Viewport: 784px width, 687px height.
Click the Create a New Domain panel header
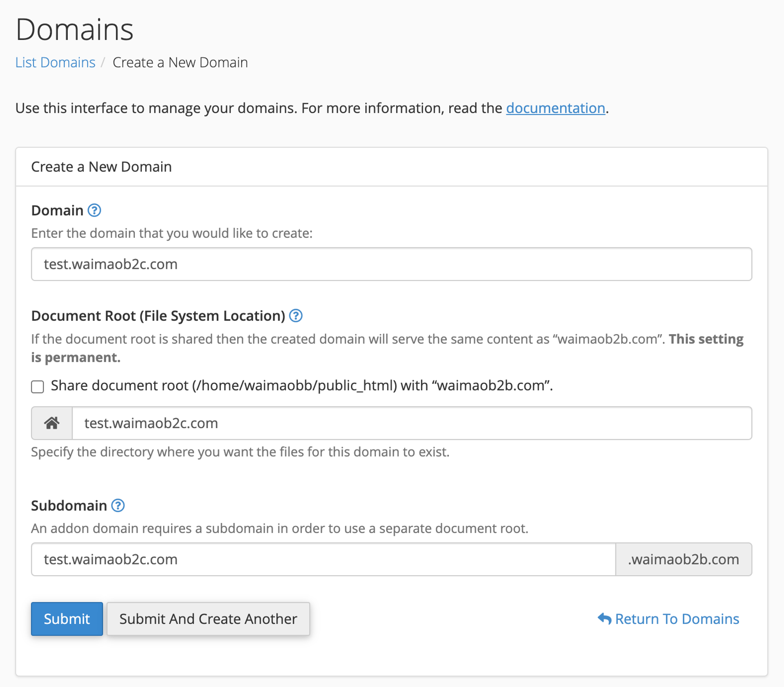click(x=102, y=167)
